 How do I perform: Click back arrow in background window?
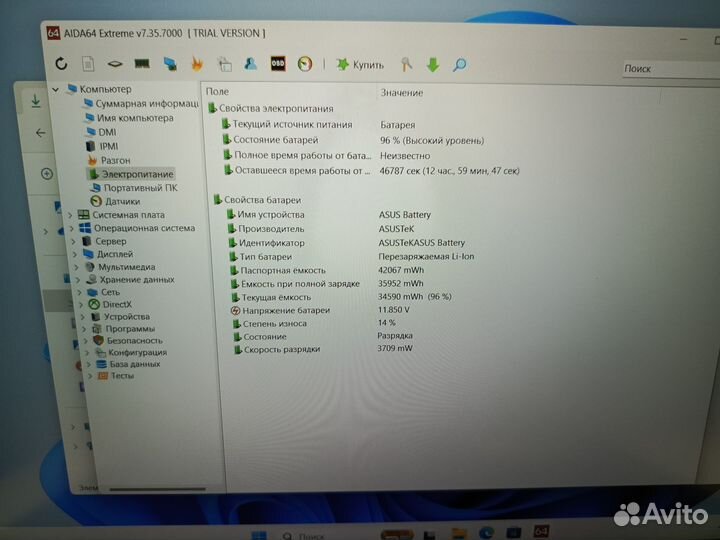pos(40,133)
